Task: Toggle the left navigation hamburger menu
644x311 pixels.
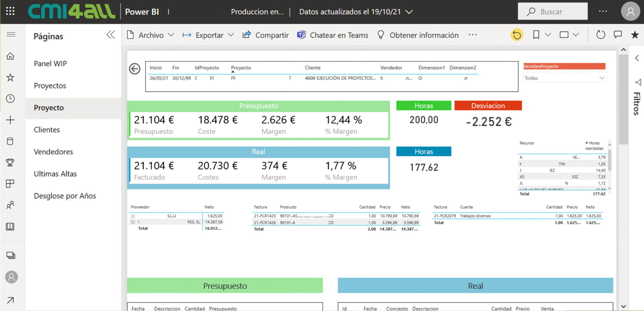Action: [11, 35]
